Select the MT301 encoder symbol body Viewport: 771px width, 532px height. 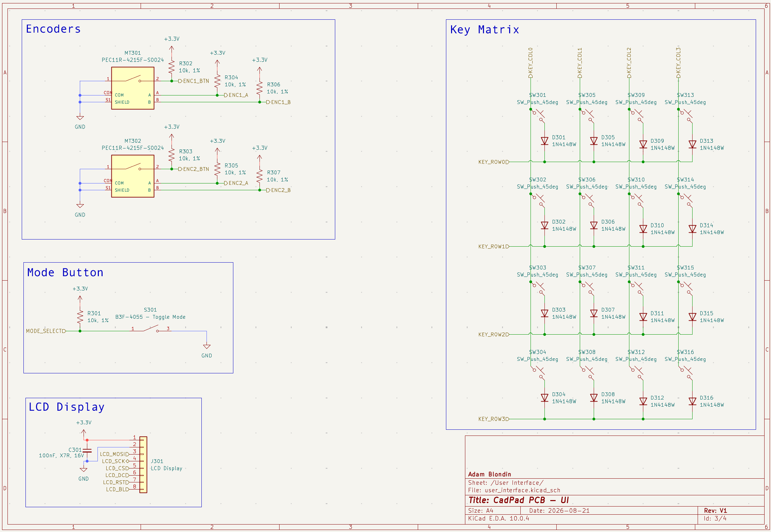pos(133,88)
